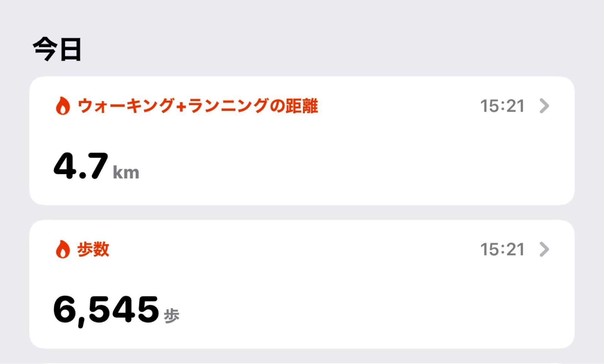Image resolution: width=604 pixels, height=364 pixels.
Task: Click the ウォーキング word in the distance title
Action: click(x=126, y=106)
